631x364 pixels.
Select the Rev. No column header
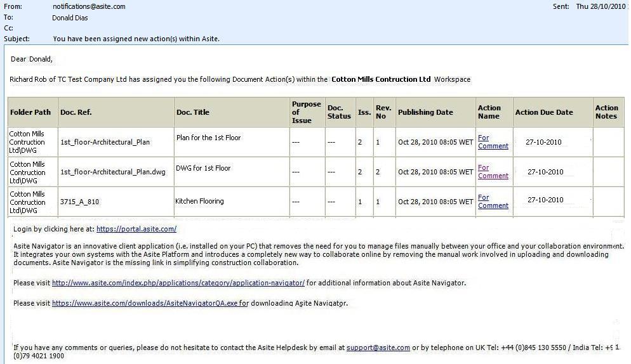pos(383,112)
